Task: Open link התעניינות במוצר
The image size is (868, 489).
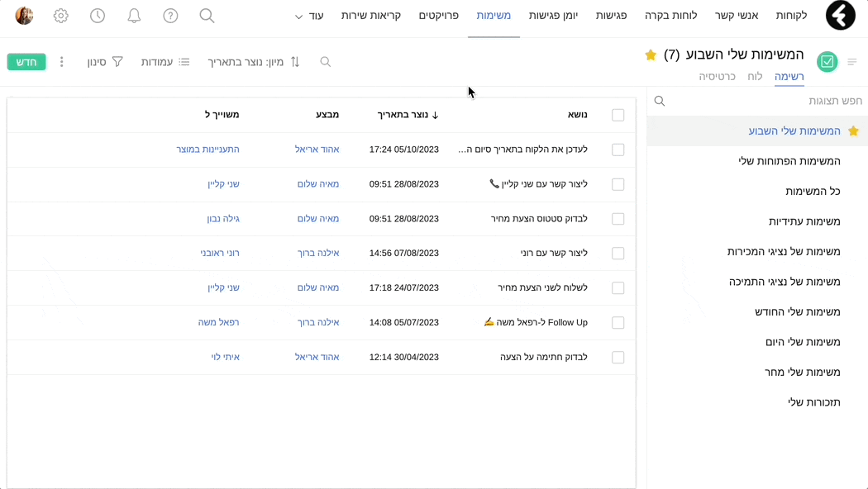Action: pyautogui.click(x=207, y=150)
